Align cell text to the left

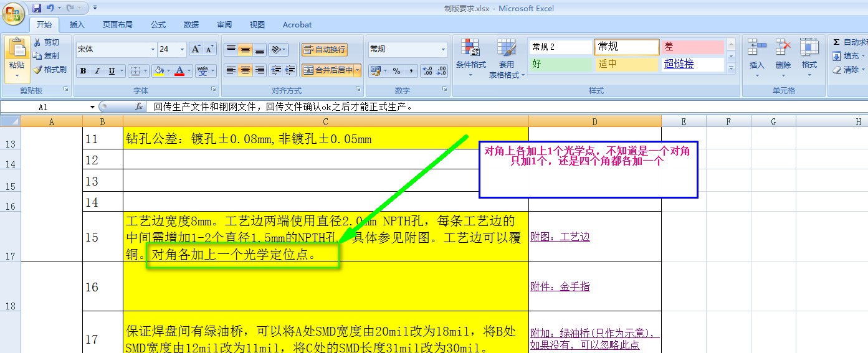pos(231,70)
